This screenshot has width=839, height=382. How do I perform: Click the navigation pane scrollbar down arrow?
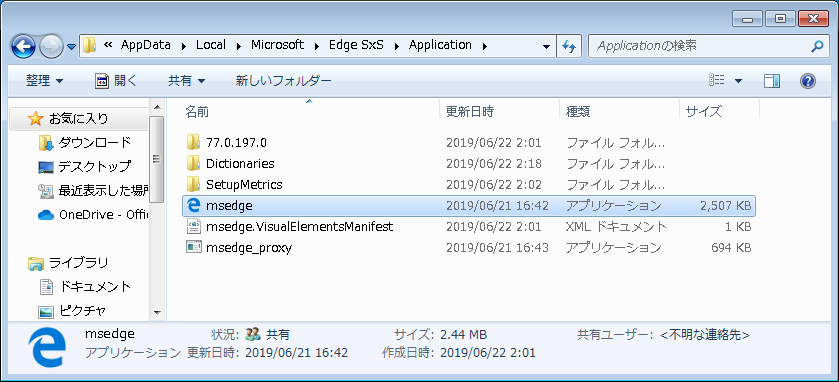(157, 312)
